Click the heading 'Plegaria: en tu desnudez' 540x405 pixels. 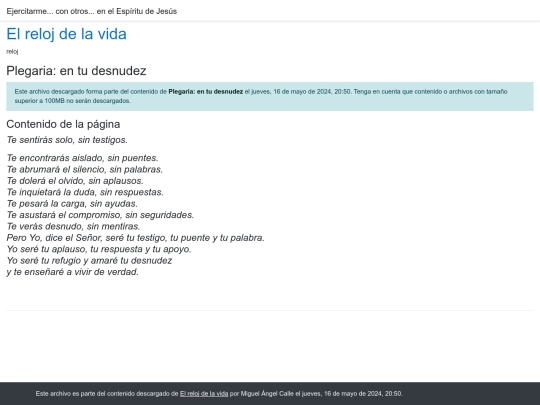coord(76,71)
